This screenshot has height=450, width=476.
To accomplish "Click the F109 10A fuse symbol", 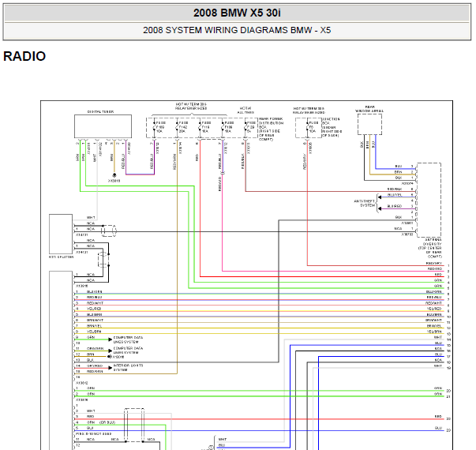I will pos(154,127).
